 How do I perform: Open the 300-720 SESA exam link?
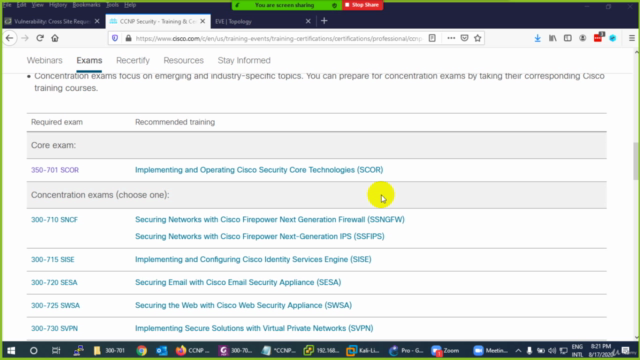click(x=54, y=282)
